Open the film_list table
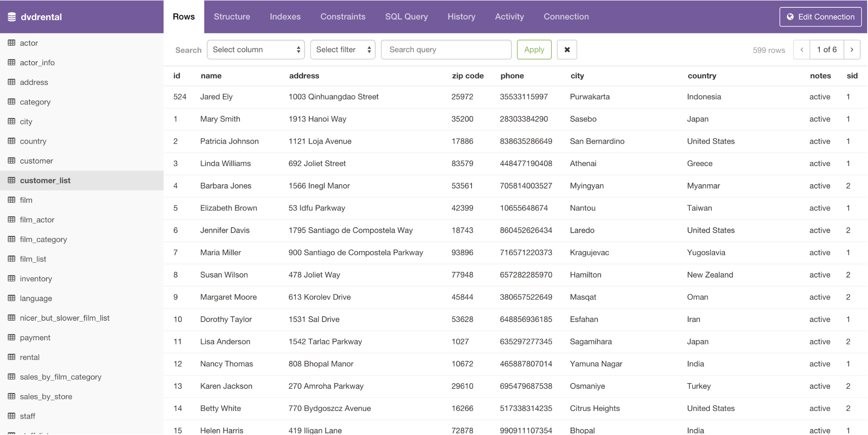The width and height of the screenshot is (868, 435). tap(82, 259)
